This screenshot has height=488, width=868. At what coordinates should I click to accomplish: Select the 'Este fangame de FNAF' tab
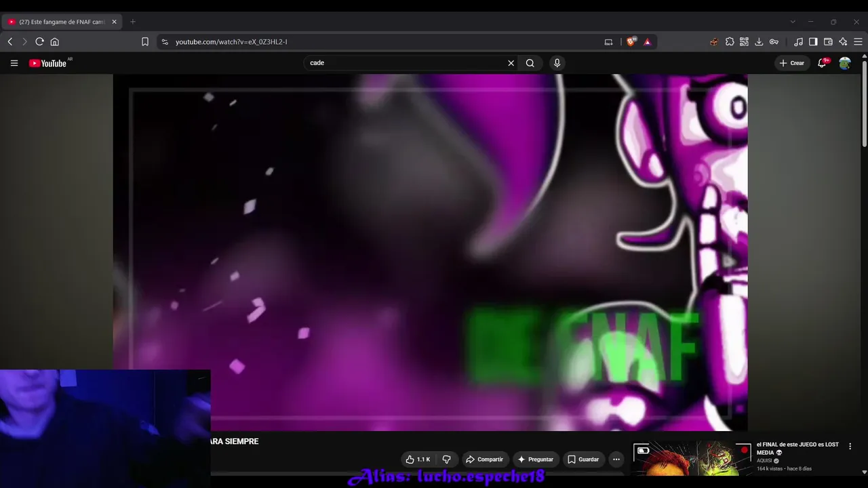pyautogui.click(x=62, y=22)
